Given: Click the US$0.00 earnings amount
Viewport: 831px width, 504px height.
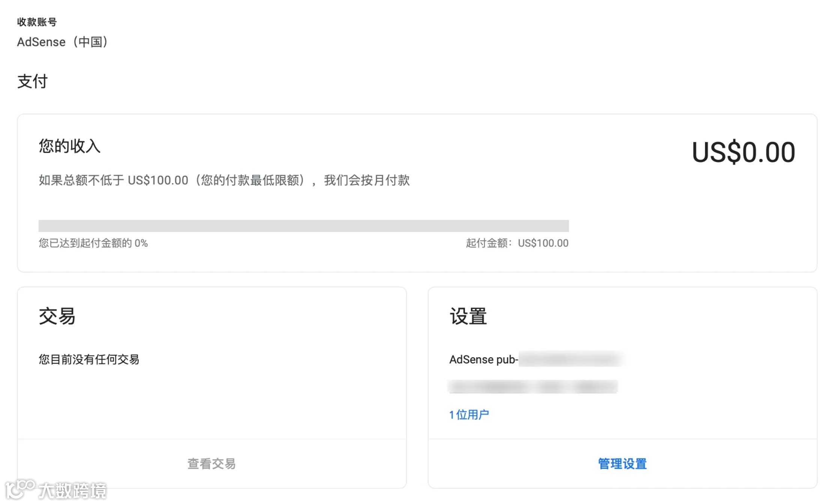Looking at the screenshot, I should click(x=743, y=152).
